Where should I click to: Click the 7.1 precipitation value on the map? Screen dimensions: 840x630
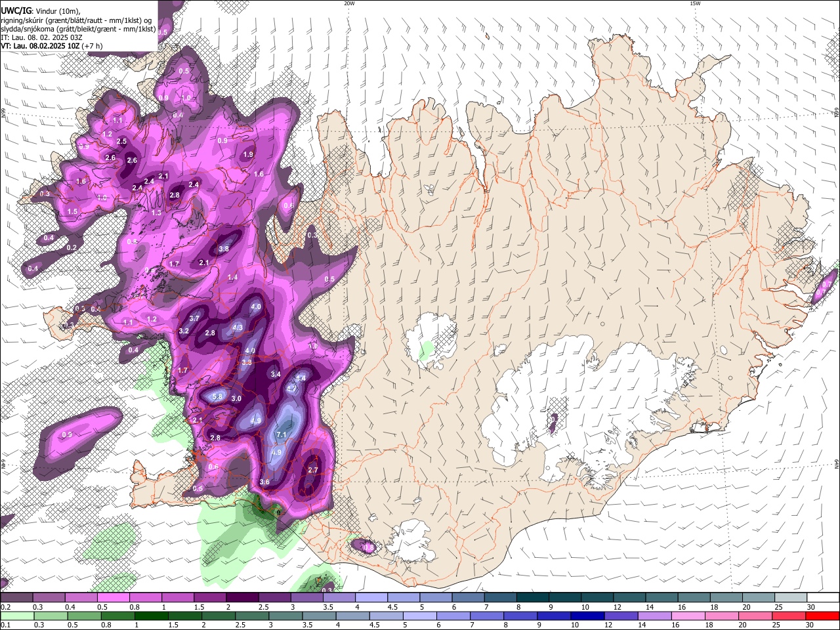point(282,435)
